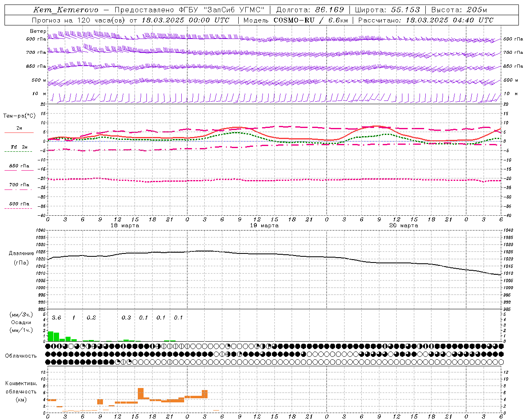Click the 'Конвективн.' convective label
525x420 pixels.
pos(21,383)
